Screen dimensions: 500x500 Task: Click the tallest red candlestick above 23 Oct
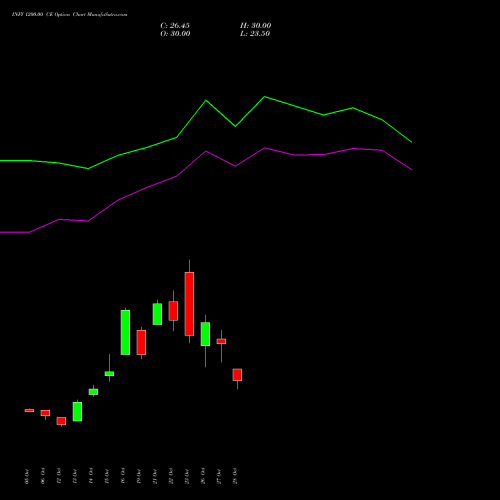click(189, 304)
